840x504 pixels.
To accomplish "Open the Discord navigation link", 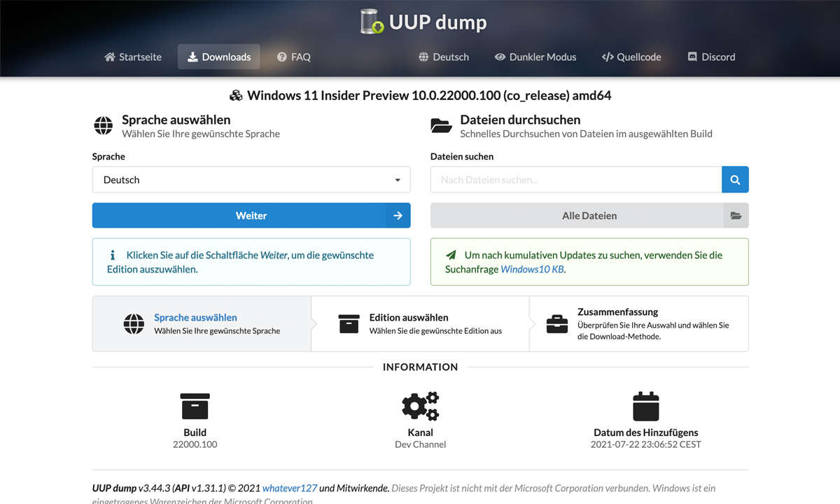I will coord(711,57).
